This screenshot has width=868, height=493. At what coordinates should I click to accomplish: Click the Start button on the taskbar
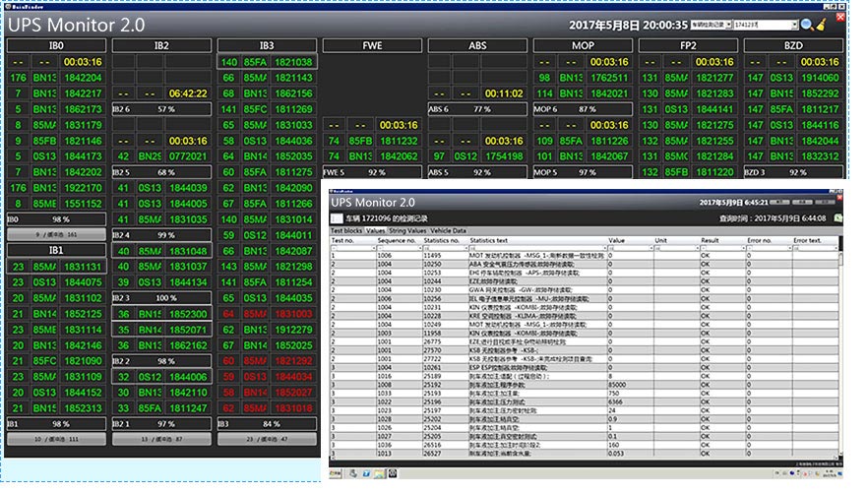pyautogui.click(x=336, y=473)
